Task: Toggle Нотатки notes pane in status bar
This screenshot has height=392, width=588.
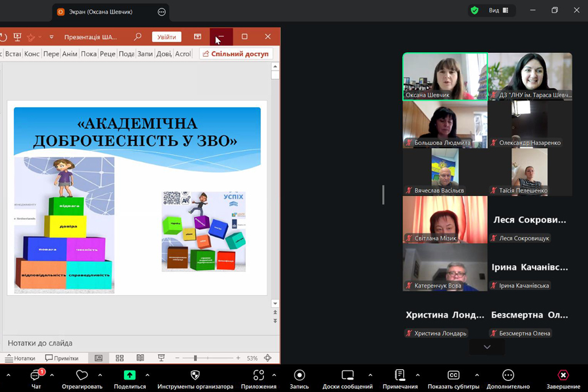Action: pyautogui.click(x=20, y=358)
